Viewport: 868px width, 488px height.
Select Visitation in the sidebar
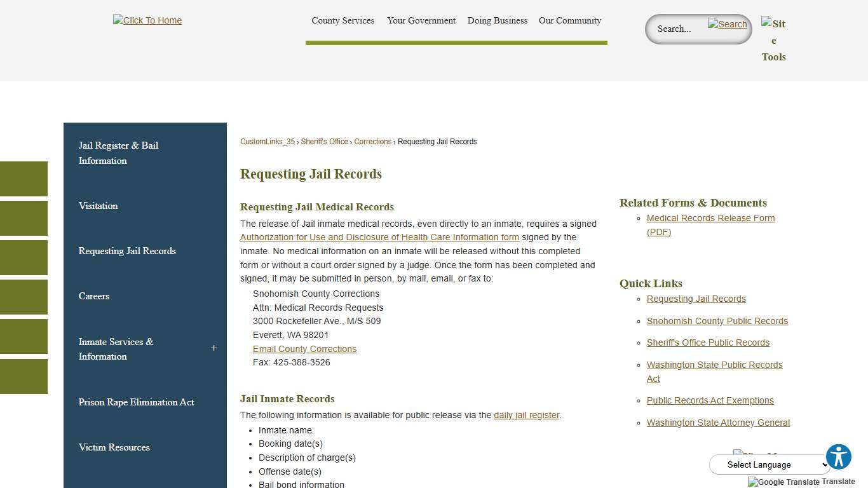pyautogui.click(x=98, y=206)
